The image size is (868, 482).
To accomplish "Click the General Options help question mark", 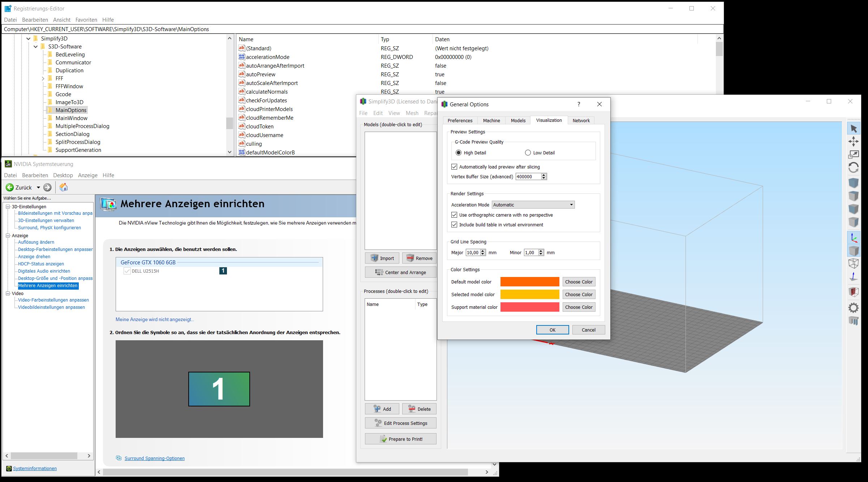I will coord(579,104).
